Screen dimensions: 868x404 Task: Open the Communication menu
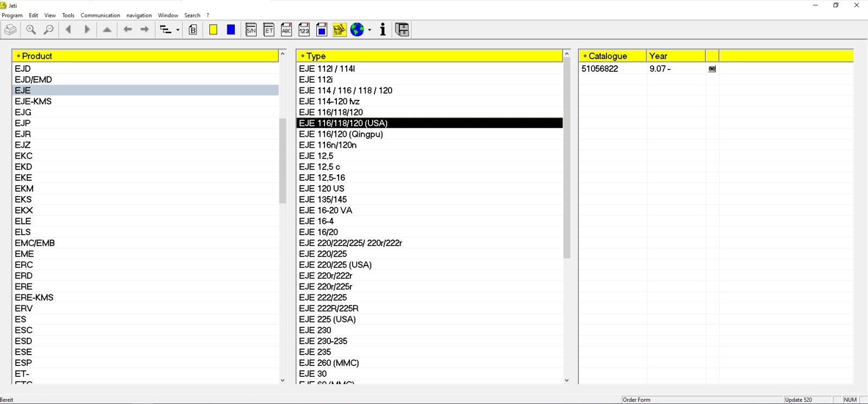(x=100, y=15)
